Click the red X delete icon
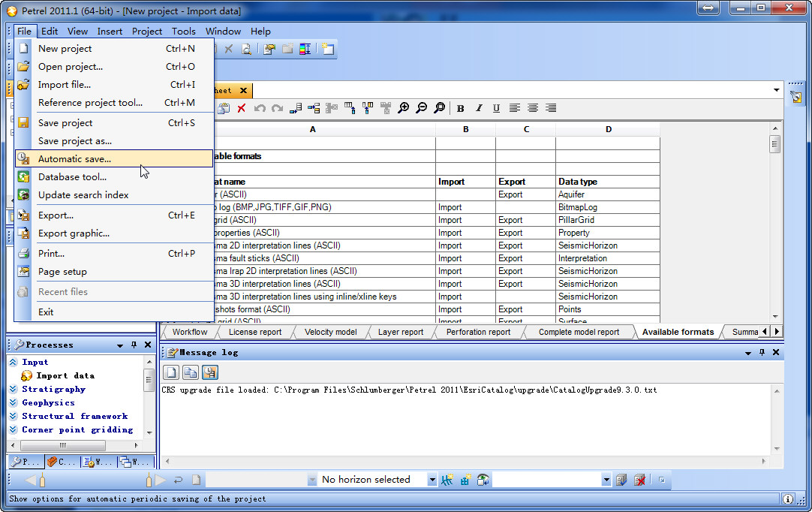812x512 pixels. click(x=242, y=108)
